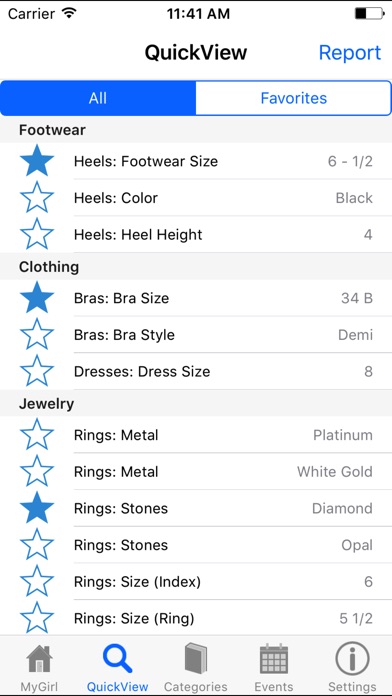Favorite the Dresses: Dress Size star
Viewport: 392px width, 696px height.
37,371
